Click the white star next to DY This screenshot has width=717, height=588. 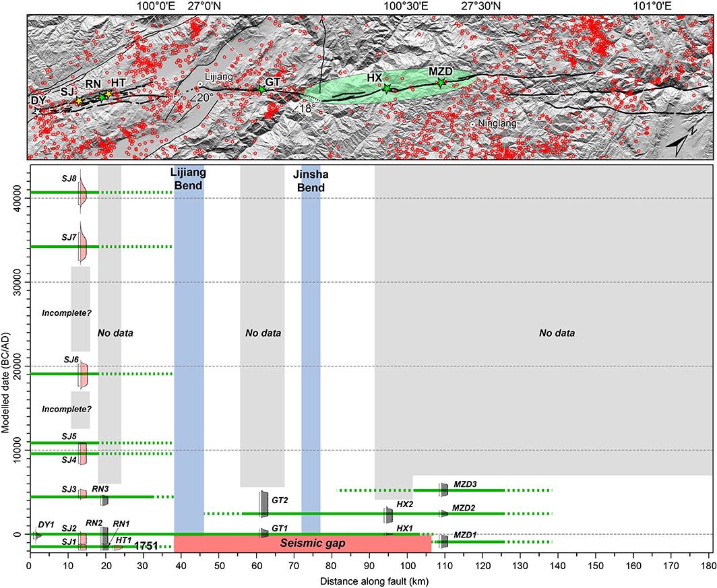click(x=38, y=110)
